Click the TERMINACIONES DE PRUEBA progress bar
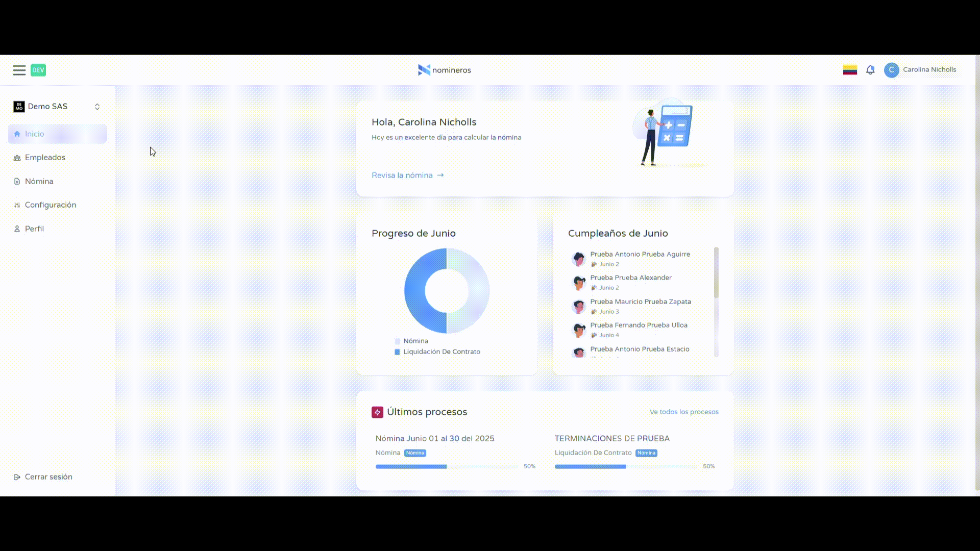Screen dimensions: 980x551 coord(625,467)
